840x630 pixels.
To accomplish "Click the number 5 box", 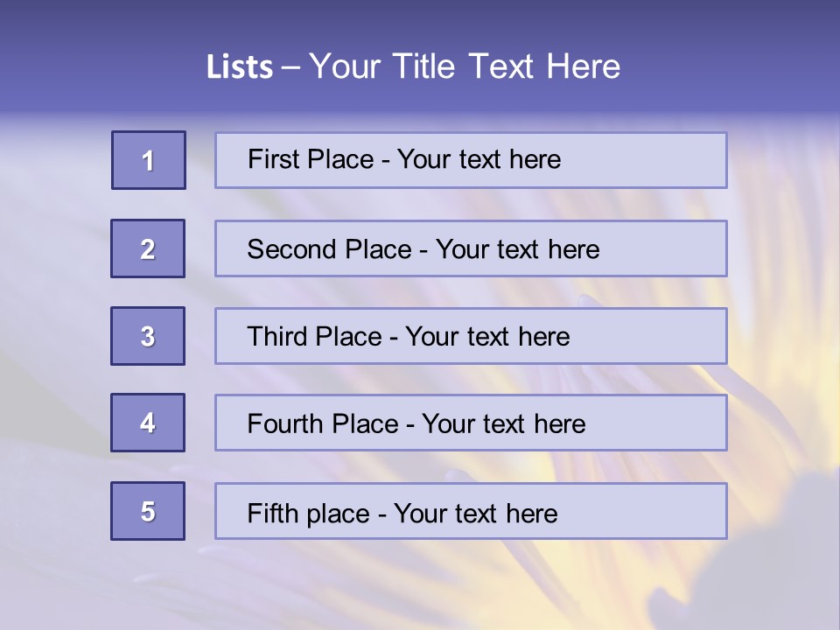I will [x=148, y=511].
